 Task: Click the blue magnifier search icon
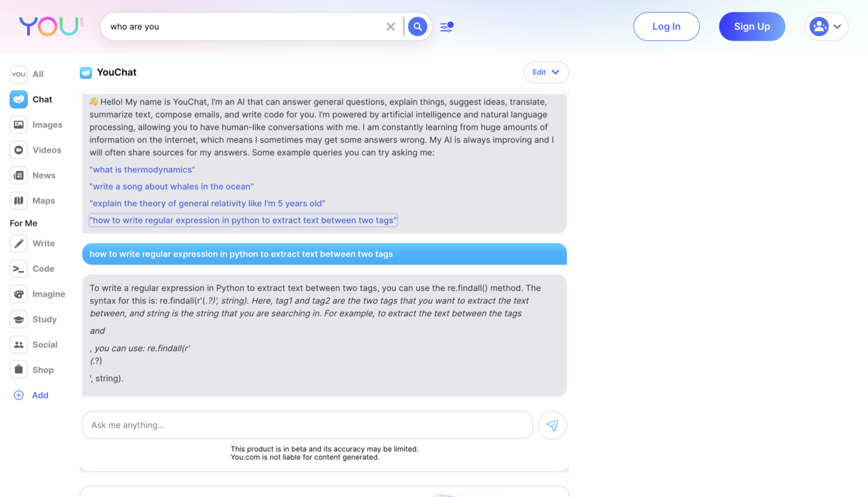[x=418, y=26]
